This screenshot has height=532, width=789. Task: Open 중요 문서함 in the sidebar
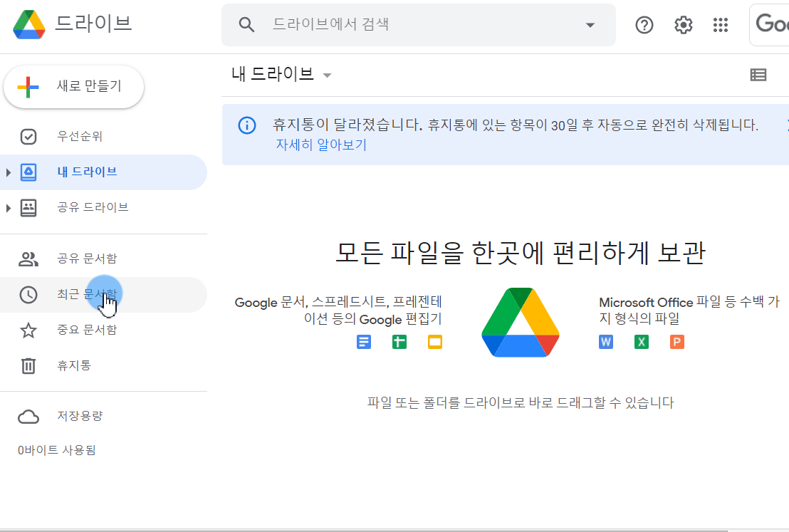103,330
